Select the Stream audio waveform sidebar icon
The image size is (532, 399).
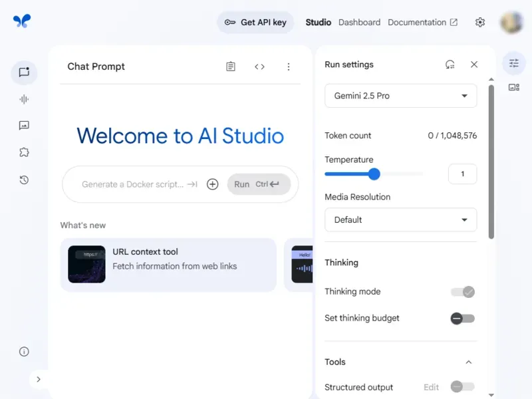coord(24,99)
